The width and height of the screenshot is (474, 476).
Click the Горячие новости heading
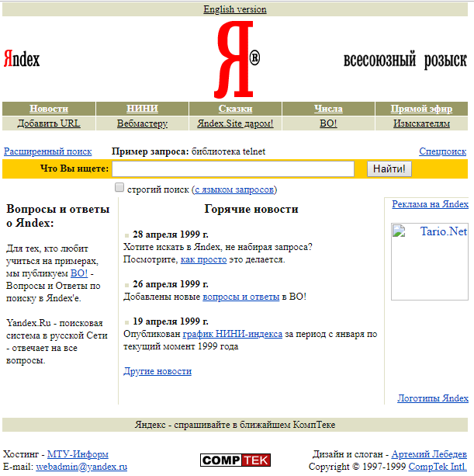point(251,209)
